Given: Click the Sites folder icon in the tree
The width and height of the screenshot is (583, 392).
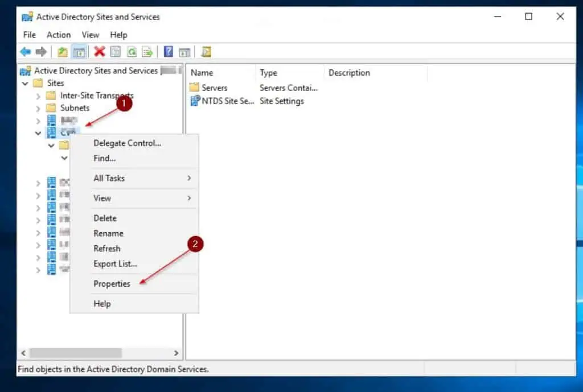Looking at the screenshot, I should (x=38, y=83).
